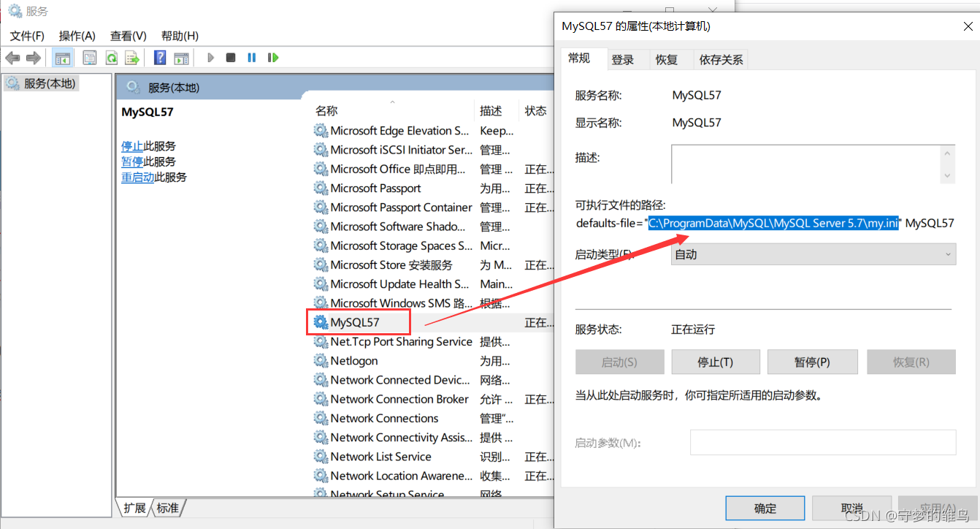Click the gear icon of Network Connection Broker row
Viewport: 980px width, 529px height.
[321, 399]
